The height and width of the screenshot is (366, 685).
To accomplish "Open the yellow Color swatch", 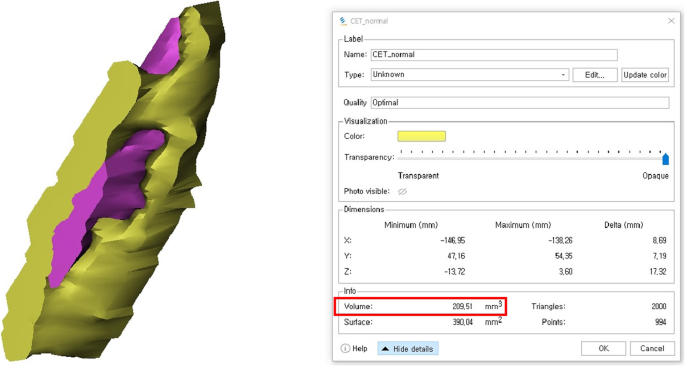I will click(x=421, y=136).
